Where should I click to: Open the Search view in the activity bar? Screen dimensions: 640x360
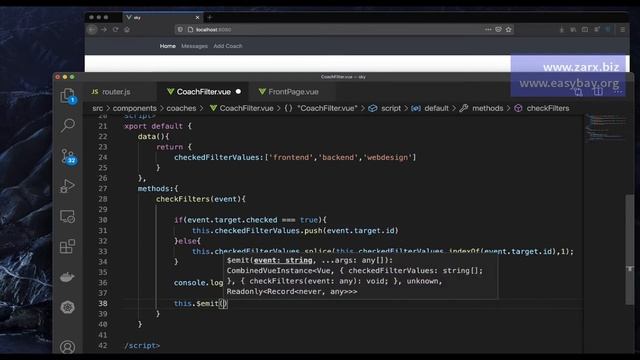pyautogui.click(x=68, y=125)
